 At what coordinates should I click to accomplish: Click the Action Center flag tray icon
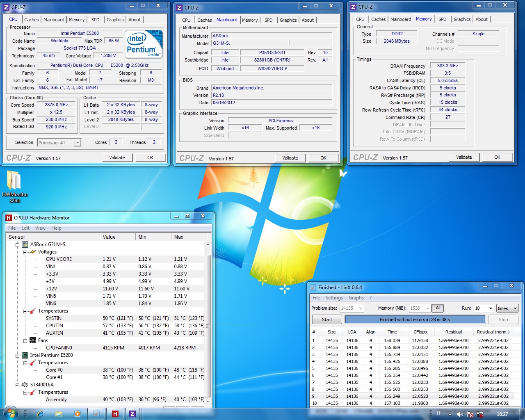[470, 414]
